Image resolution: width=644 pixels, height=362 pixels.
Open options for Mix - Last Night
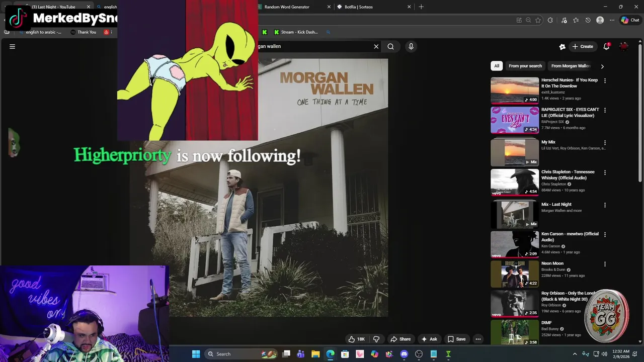[605, 205]
